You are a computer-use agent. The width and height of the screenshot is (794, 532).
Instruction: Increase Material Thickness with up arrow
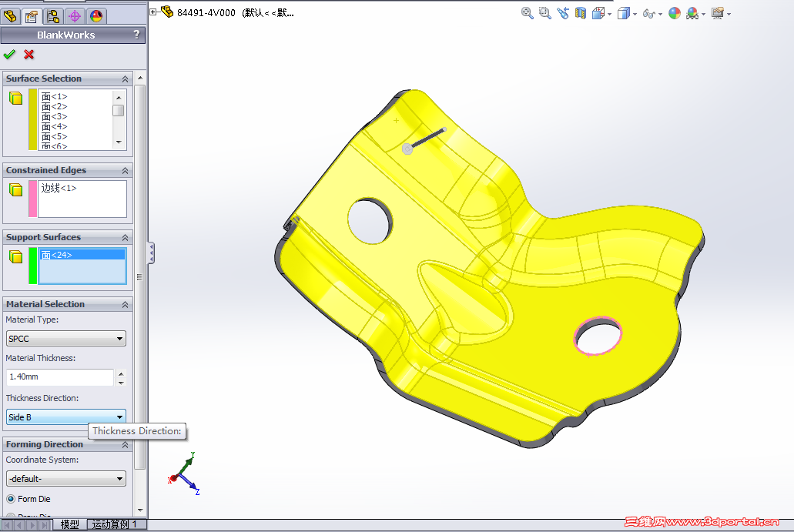(121, 373)
